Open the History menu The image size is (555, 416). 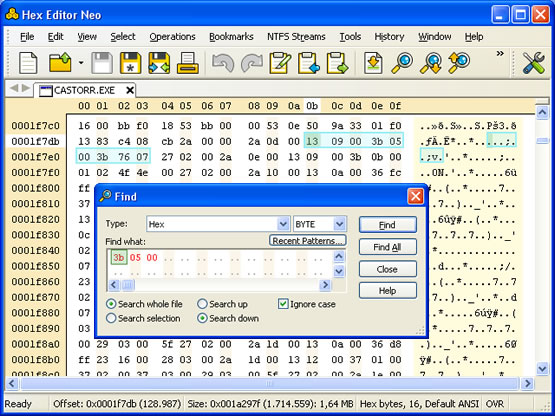[x=389, y=36]
